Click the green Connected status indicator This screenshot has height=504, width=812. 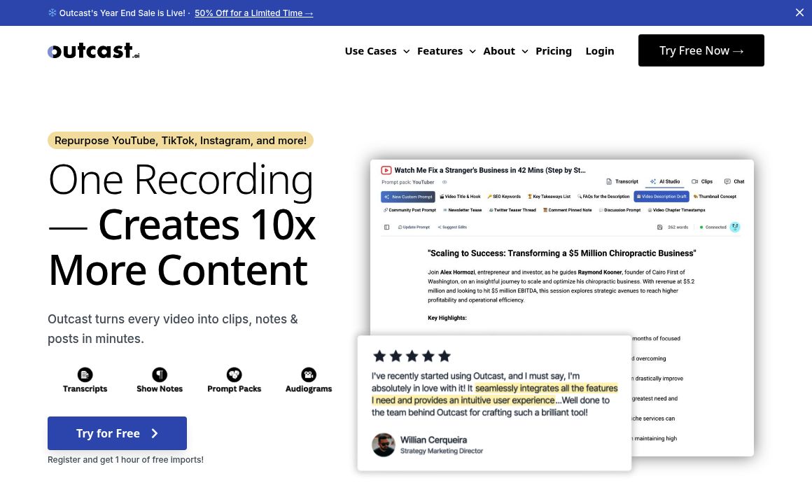tap(702, 227)
